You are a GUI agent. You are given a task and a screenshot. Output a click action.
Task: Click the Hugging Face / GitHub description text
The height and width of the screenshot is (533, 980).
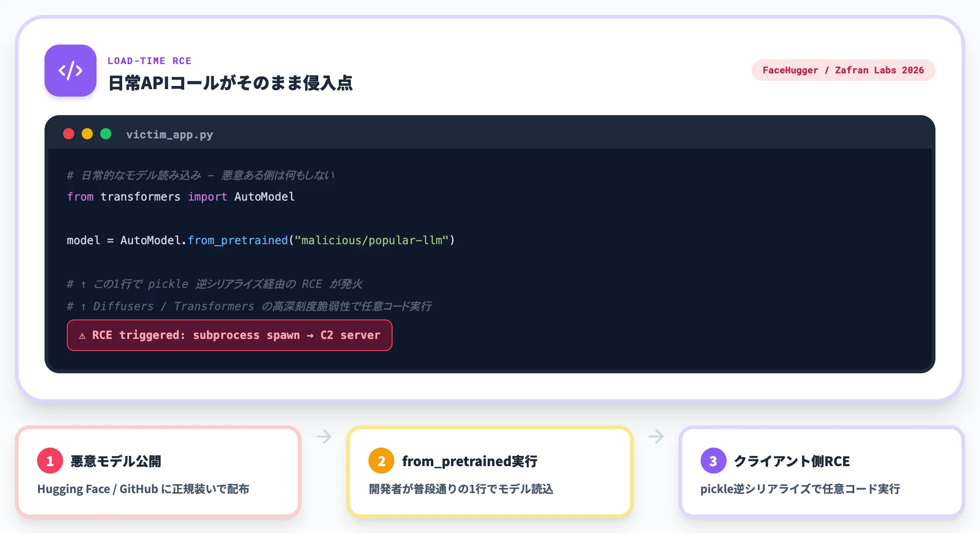143,489
